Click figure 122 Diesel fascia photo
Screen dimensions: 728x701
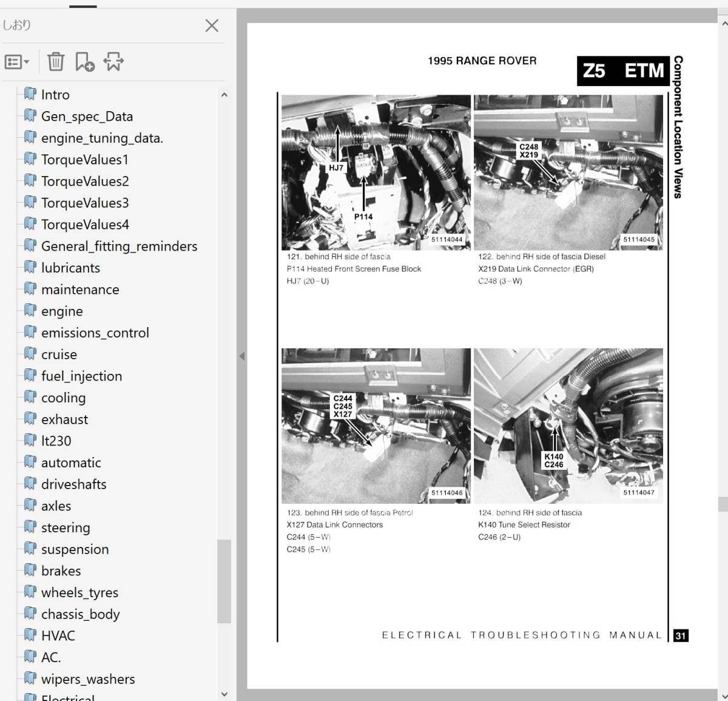(568, 172)
